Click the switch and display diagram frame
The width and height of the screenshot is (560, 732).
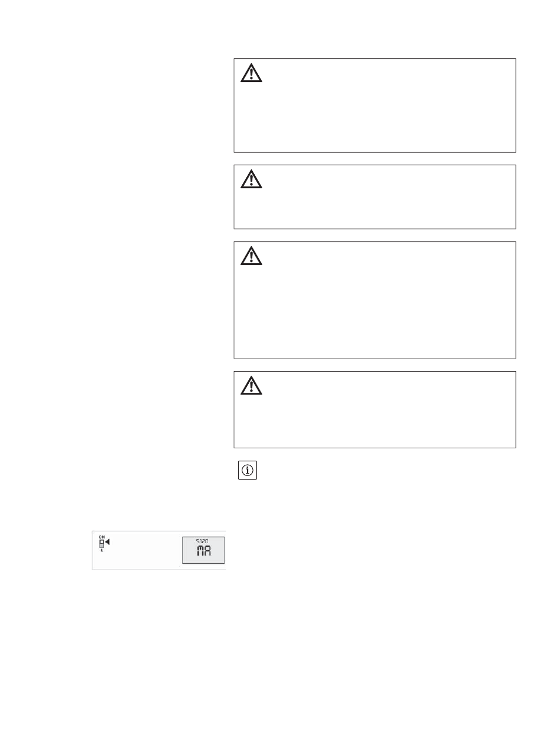pyautogui.click(x=159, y=550)
